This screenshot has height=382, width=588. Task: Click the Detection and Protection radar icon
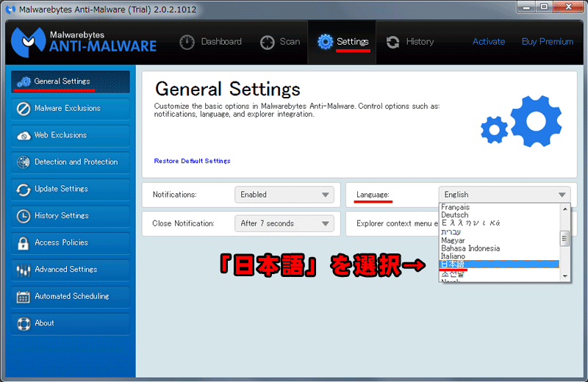tap(24, 162)
